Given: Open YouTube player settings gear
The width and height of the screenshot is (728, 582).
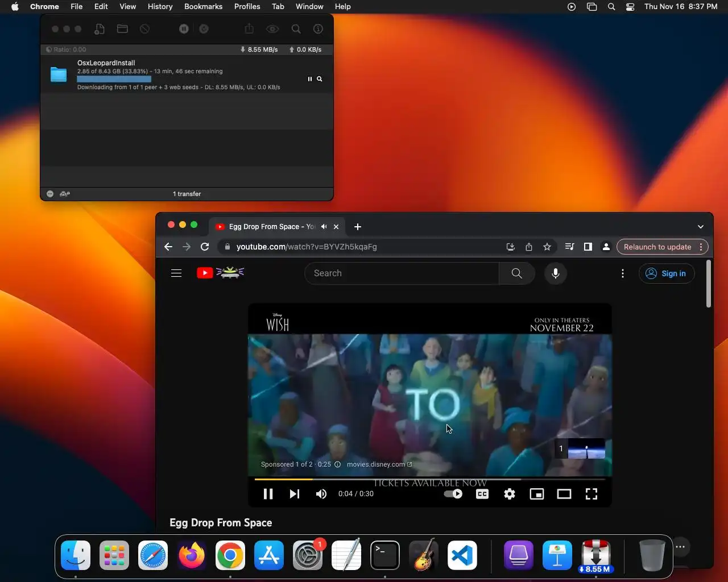Looking at the screenshot, I should pos(510,494).
